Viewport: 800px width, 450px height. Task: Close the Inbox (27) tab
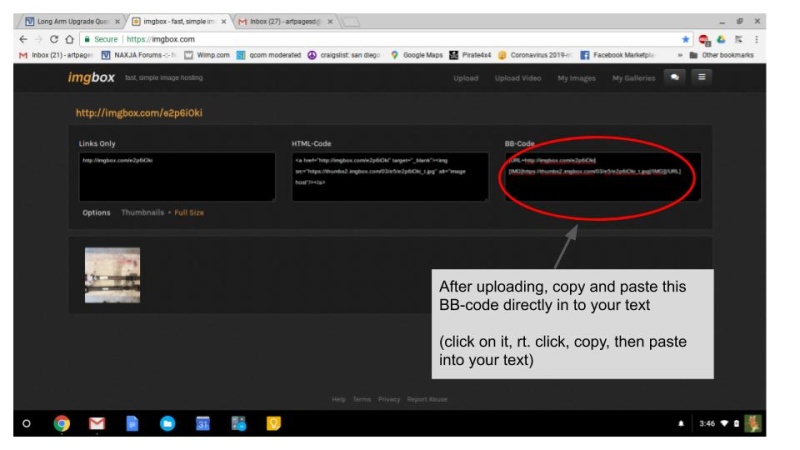[330, 21]
